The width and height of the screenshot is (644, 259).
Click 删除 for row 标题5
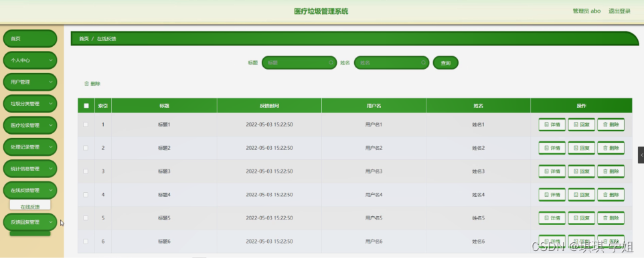point(611,218)
